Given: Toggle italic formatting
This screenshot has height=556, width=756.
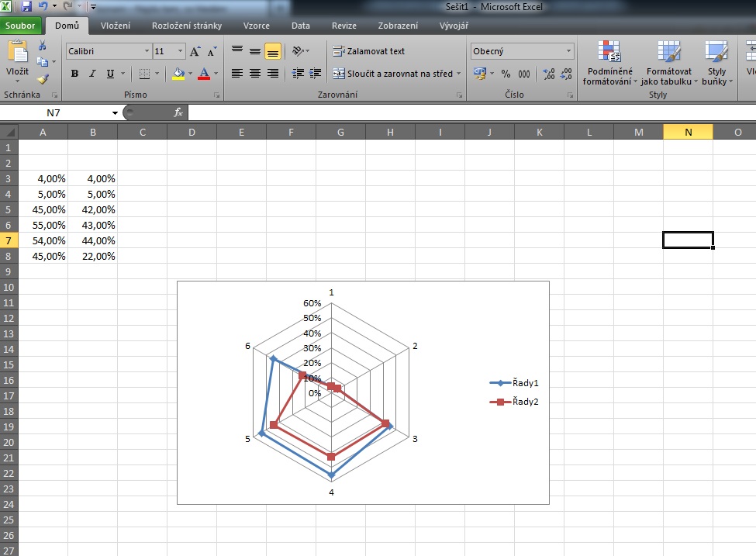Looking at the screenshot, I should click(x=92, y=74).
